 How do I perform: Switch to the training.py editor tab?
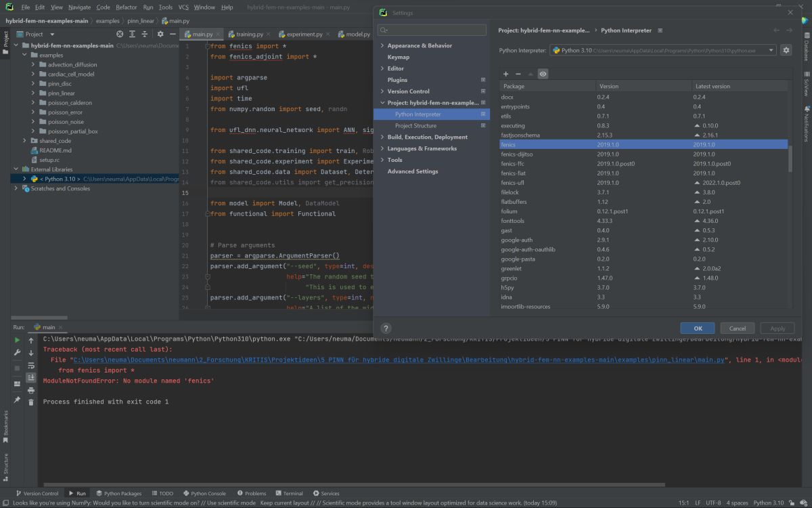click(249, 34)
